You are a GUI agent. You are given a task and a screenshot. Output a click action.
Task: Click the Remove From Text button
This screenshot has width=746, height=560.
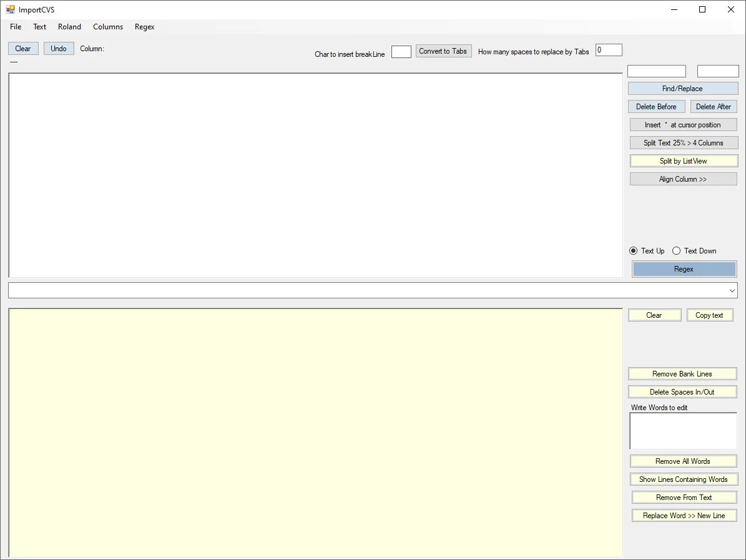point(684,497)
